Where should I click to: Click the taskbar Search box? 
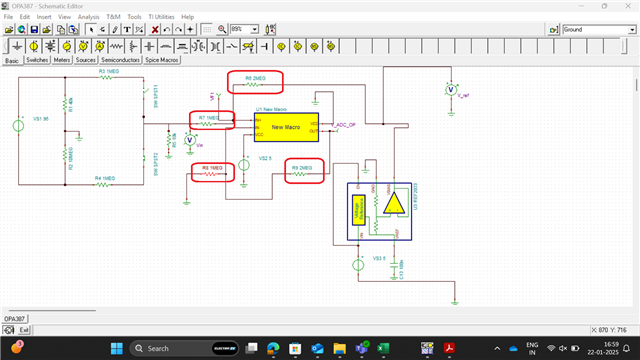[x=184, y=348]
